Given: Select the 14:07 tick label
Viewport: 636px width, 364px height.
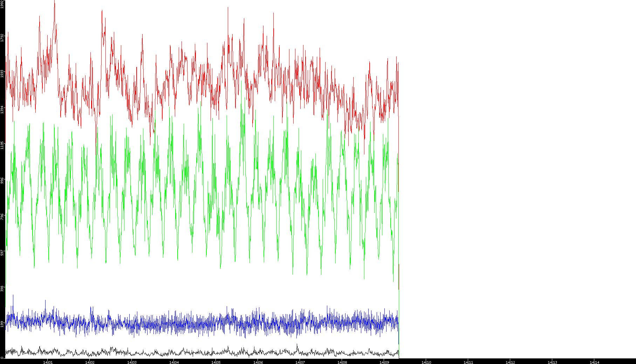Looking at the screenshot, I should coord(300,362).
